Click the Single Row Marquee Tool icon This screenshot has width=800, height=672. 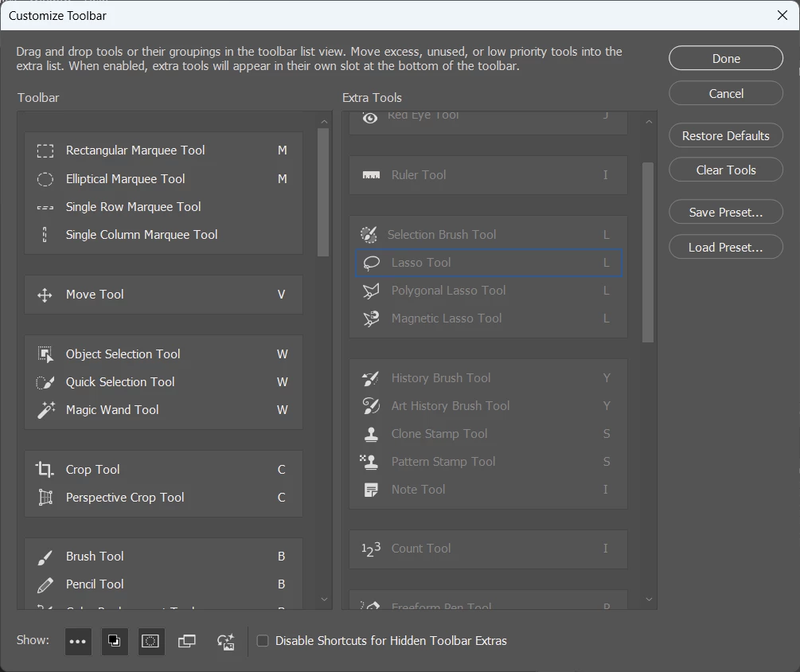click(x=45, y=207)
